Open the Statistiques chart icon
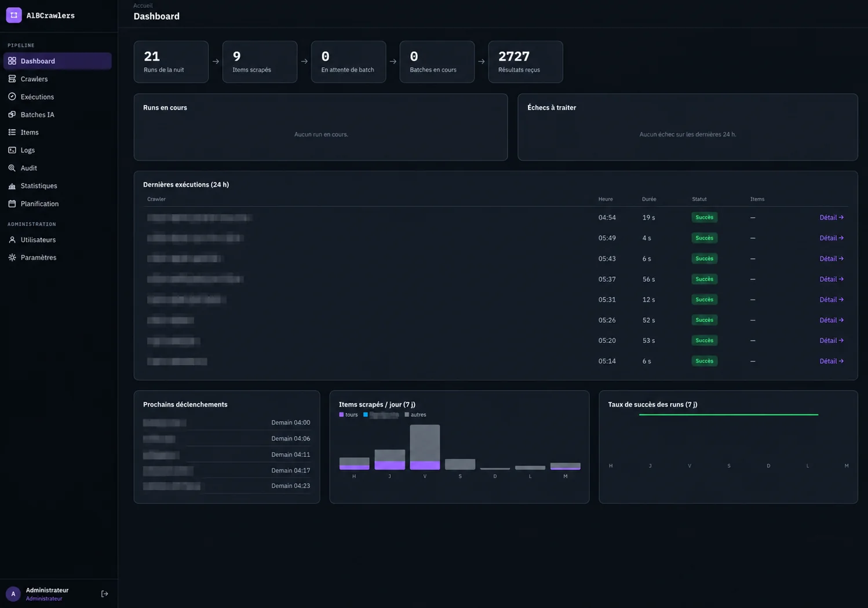Image resolution: width=868 pixels, height=608 pixels. coord(12,186)
